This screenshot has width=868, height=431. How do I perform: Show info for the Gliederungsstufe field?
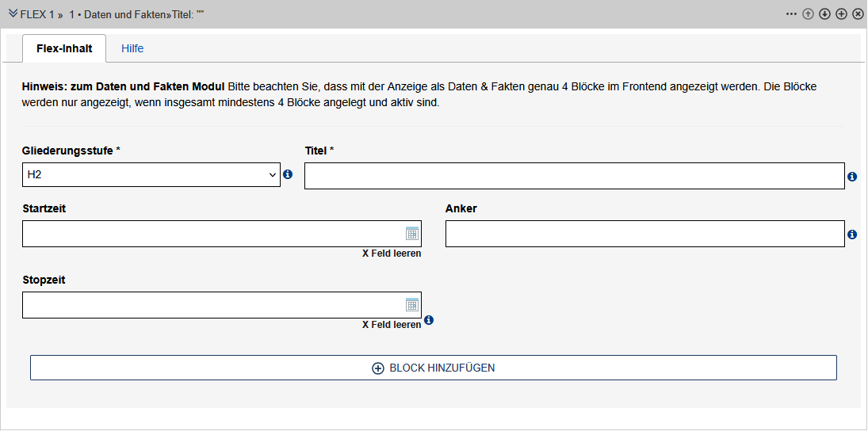point(288,174)
